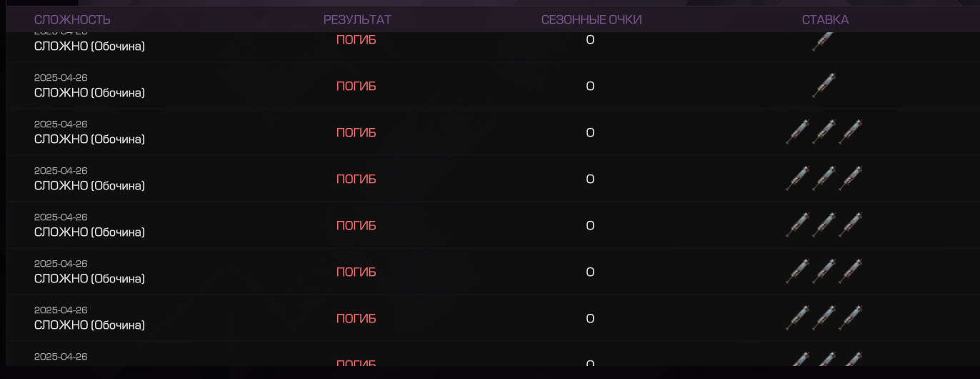Click the 2025-04-26 date in first triple-syringe row
Image resolution: width=980 pixels, height=379 pixels.
pyautogui.click(x=61, y=124)
